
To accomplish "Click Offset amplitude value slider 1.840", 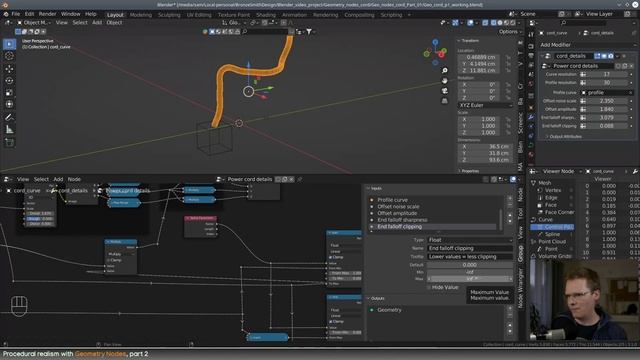I will point(607,109).
